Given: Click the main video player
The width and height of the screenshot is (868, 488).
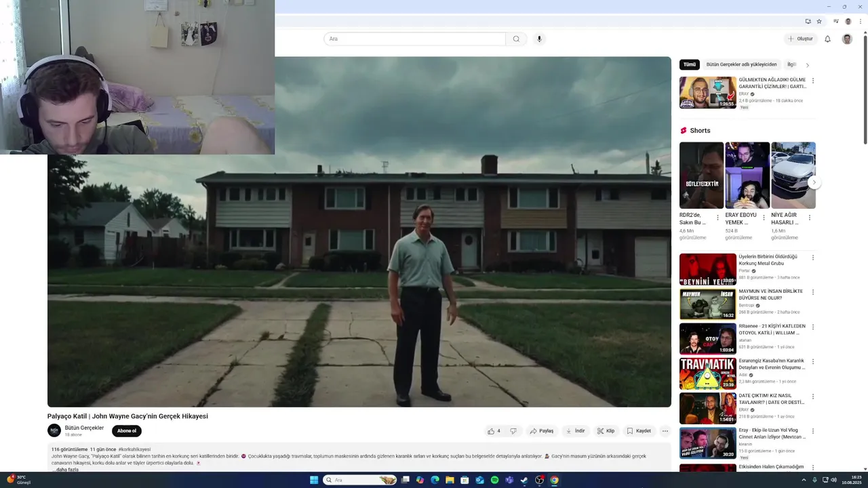Looking at the screenshot, I should (359, 232).
